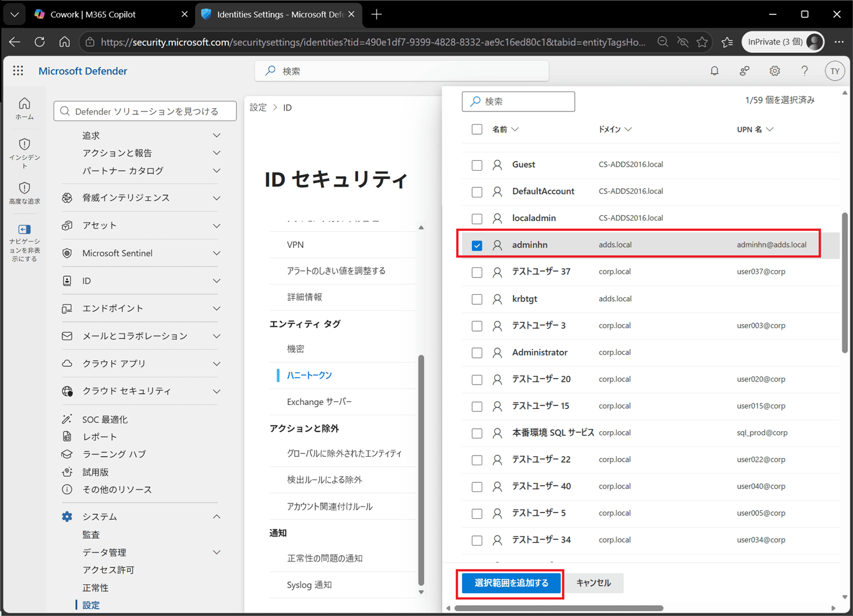Collapse the システム section chevron
Viewport: 853px width, 616px height.
click(217, 516)
